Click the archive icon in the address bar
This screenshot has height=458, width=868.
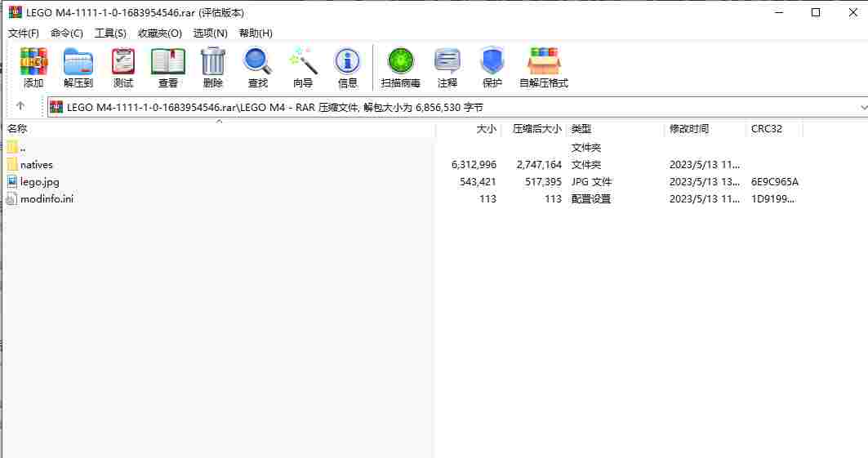(56, 107)
